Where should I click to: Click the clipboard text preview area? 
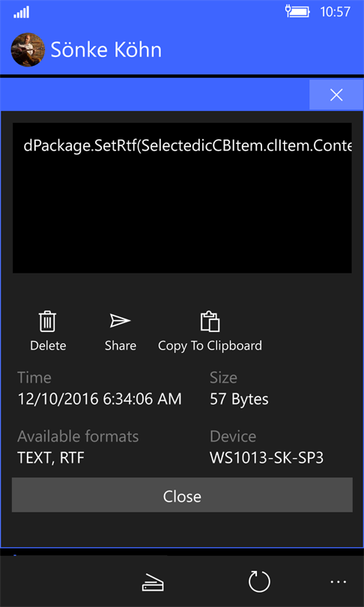coord(182,198)
